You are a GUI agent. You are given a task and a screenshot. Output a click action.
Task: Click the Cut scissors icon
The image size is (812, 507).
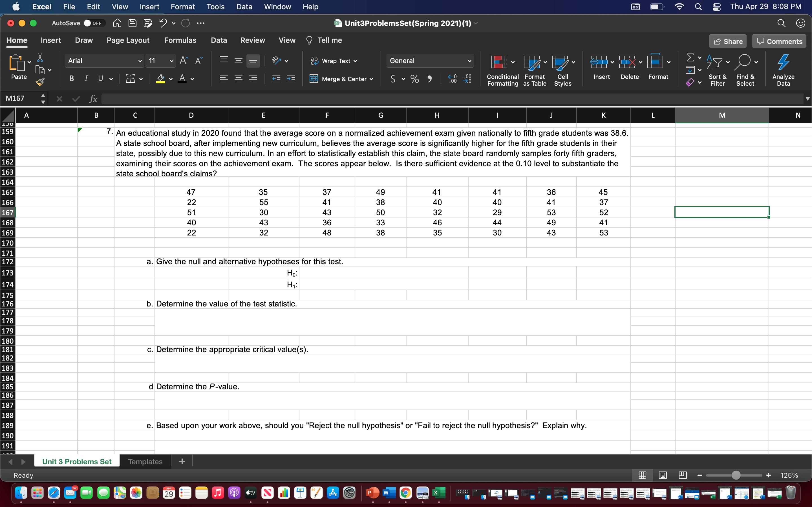[40, 58]
